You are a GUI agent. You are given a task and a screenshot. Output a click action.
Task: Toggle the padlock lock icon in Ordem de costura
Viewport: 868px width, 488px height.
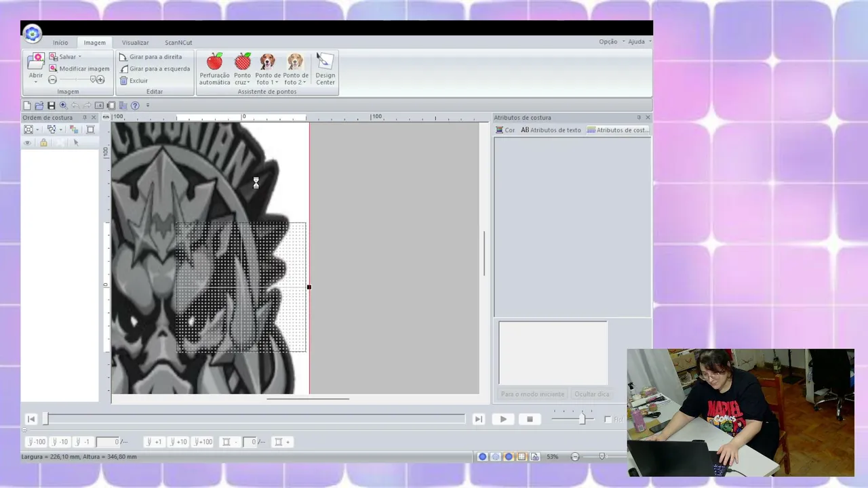click(x=43, y=143)
